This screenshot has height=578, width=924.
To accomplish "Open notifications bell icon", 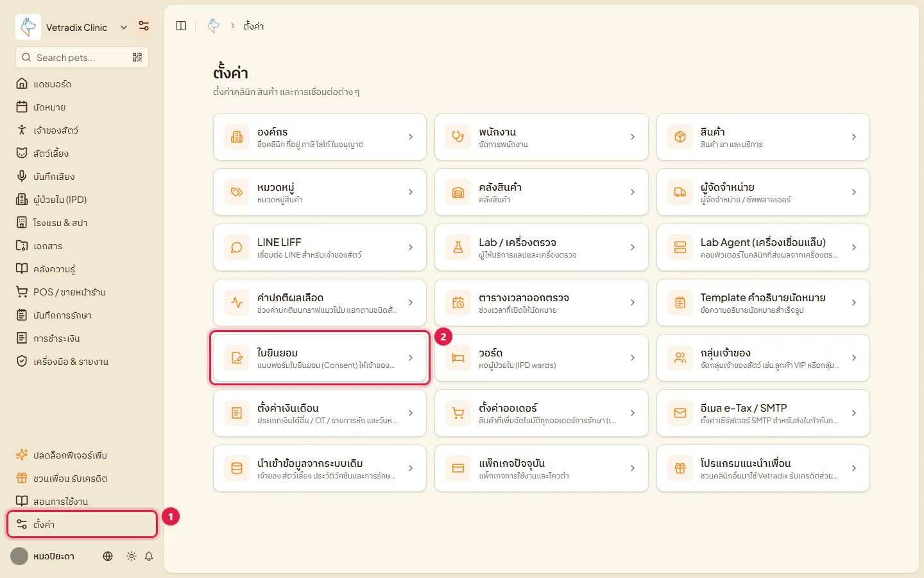I will [149, 556].
